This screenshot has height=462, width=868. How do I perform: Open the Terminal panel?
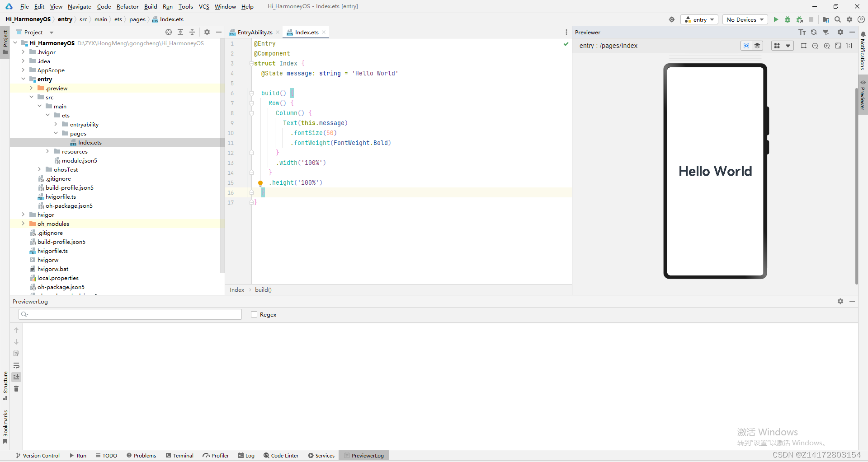[179, 455]
